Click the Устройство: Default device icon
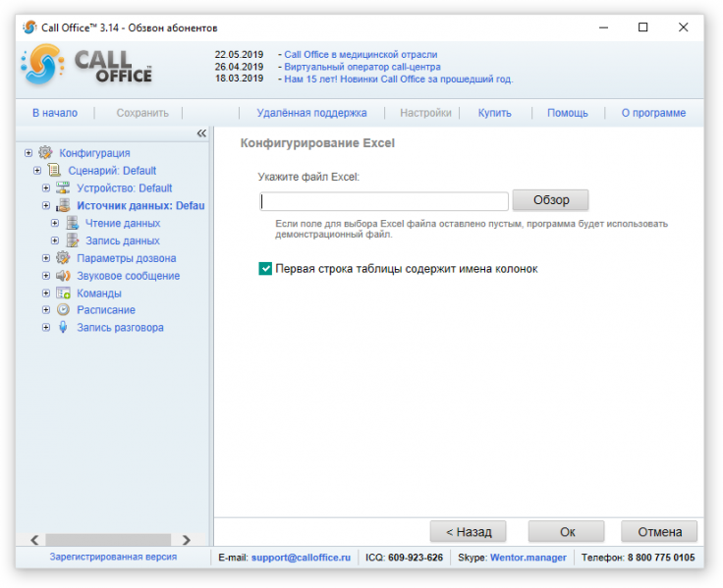The height and width of the screenshot is (588, 723). pyautogui.click(x=63, y=187)
